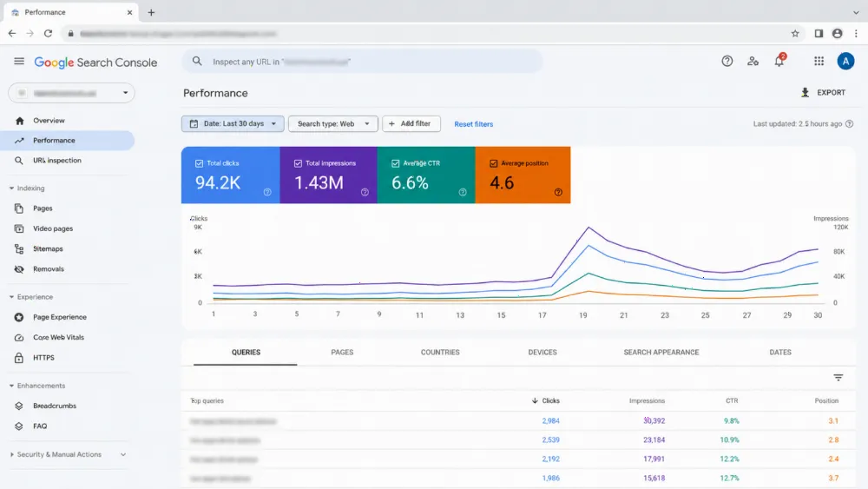Click the Google Search Console logo

(95, 63)
